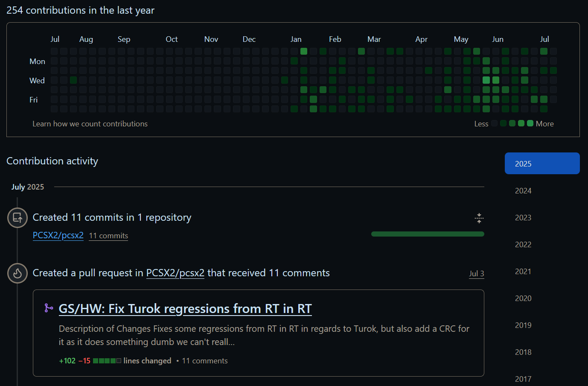Open the 'Jul 3' date link
Screen dimensions: 588x386
476,274
